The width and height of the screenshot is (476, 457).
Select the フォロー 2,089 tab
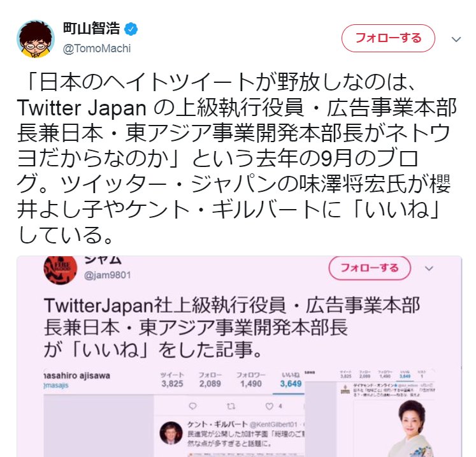click(x=210, y=380)
